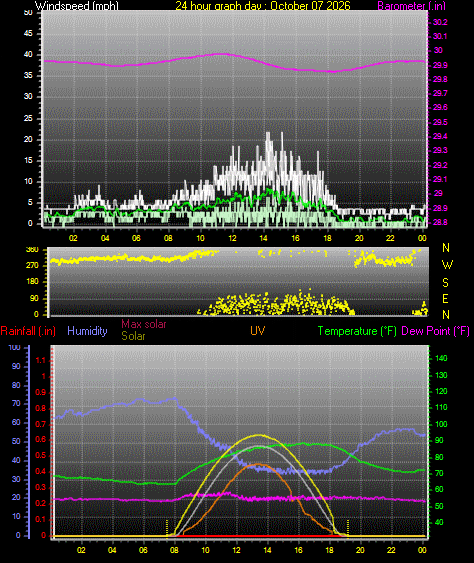The image size is (474, 563).
Task: Click hour 12 on the windspeed graph time axis
Action: click(232, 238)
